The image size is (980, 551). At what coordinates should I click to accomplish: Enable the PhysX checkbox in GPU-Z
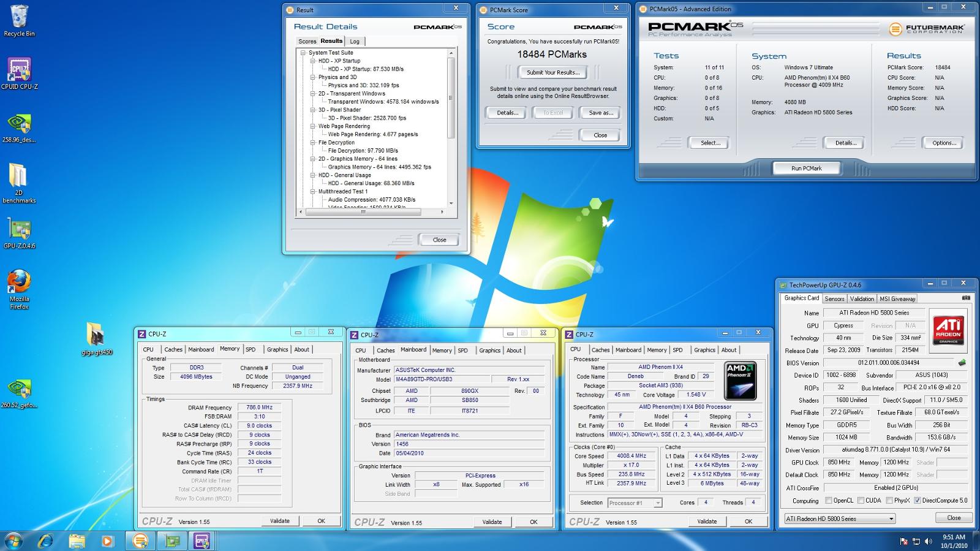(x=889, y=501)
